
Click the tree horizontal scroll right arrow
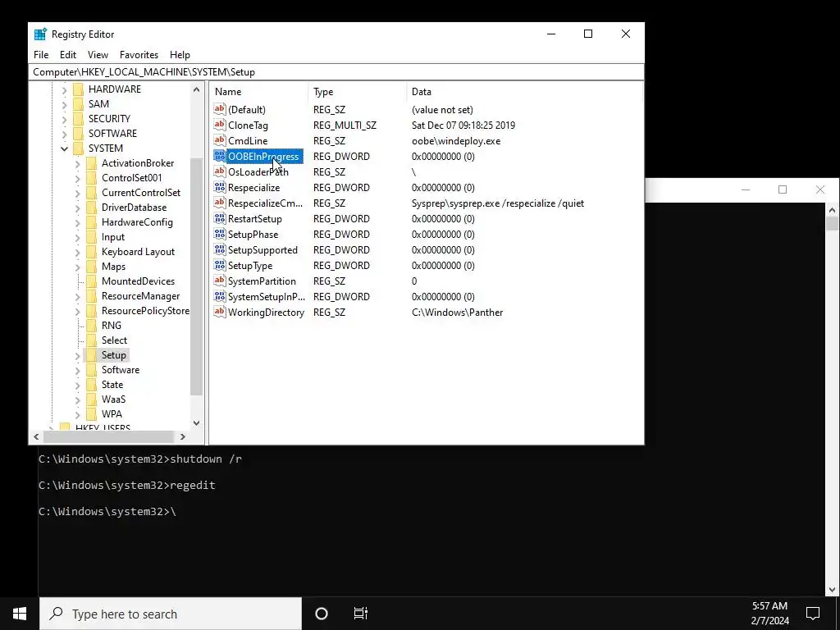click(x=183, y=436)
